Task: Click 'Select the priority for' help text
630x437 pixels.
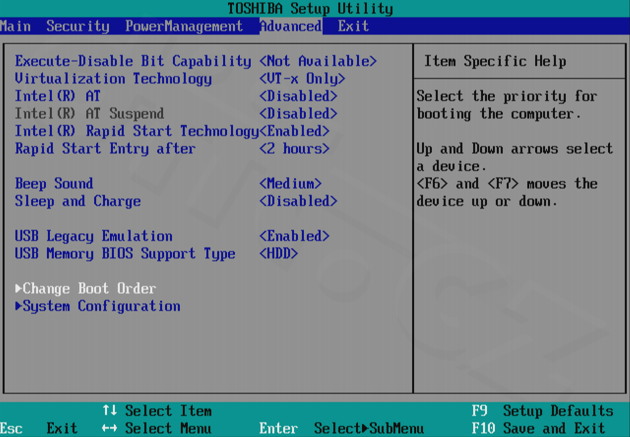Action: tap(507, 96)
